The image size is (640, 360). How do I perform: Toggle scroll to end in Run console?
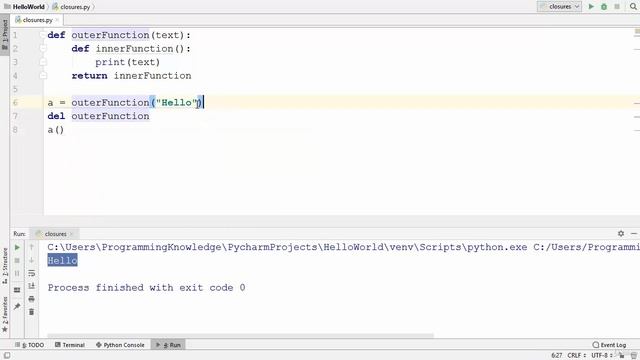31,286
